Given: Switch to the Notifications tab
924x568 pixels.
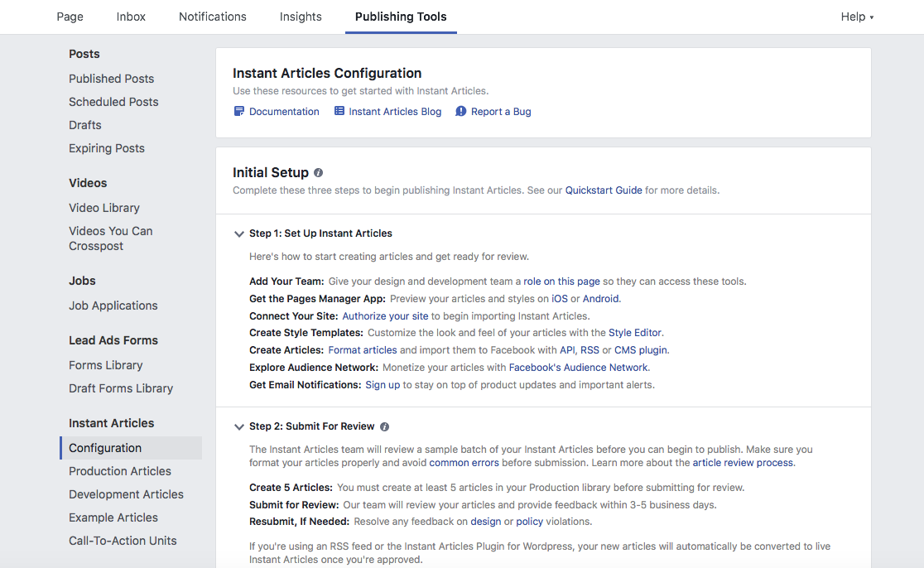Looking at the screenshot, I should (x=212, y=17).
